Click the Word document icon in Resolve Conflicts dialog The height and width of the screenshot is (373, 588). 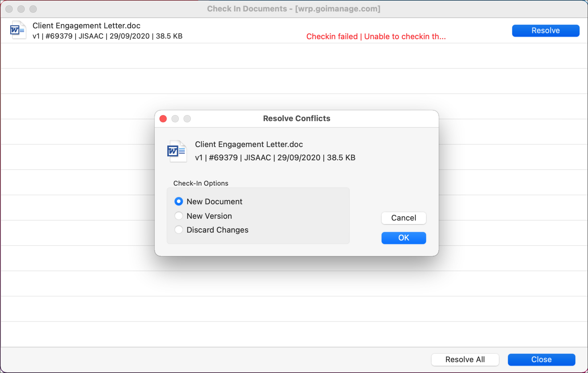(177, 151)
